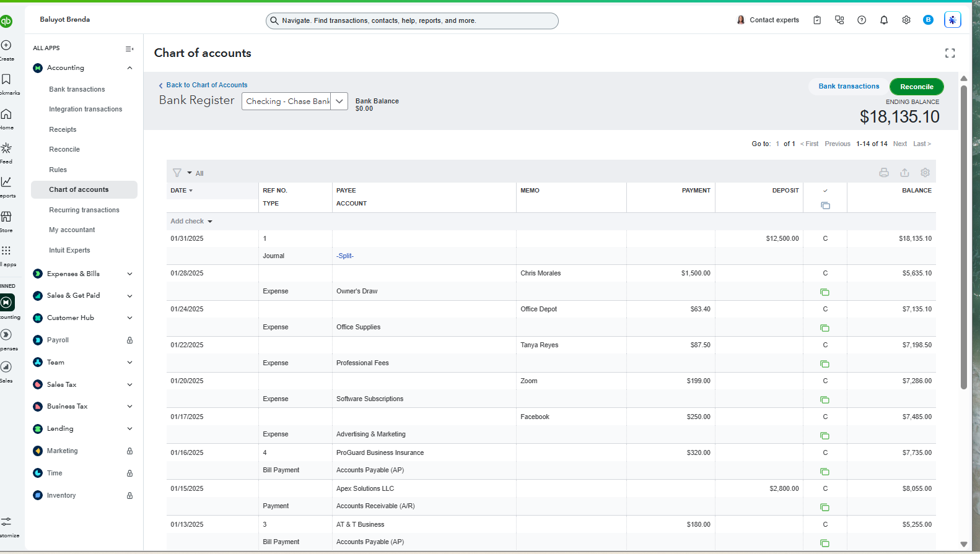Image resolution: width=980 pixels, height=554 pixels.
Task: Open Bank transactions in the sidebar
Action: 77,89
